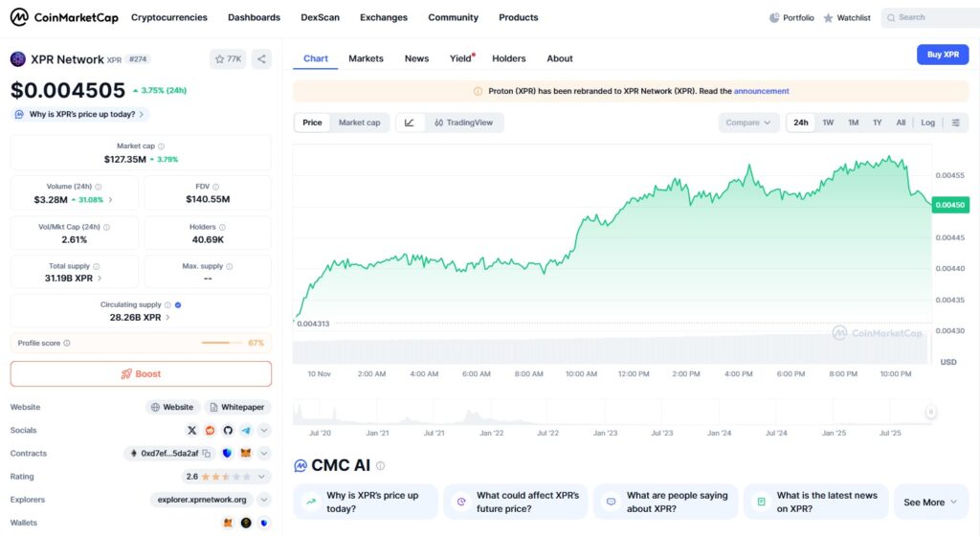Click the Buy XPR button
Screen dimensions: 980x537
pos(942,55)
